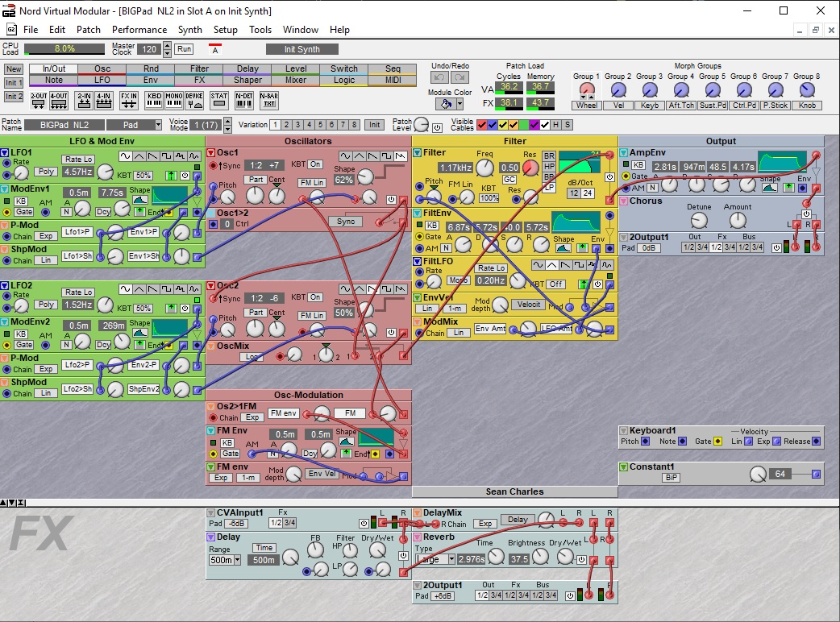Adjust the Patch Level knob

pos(422,125)
